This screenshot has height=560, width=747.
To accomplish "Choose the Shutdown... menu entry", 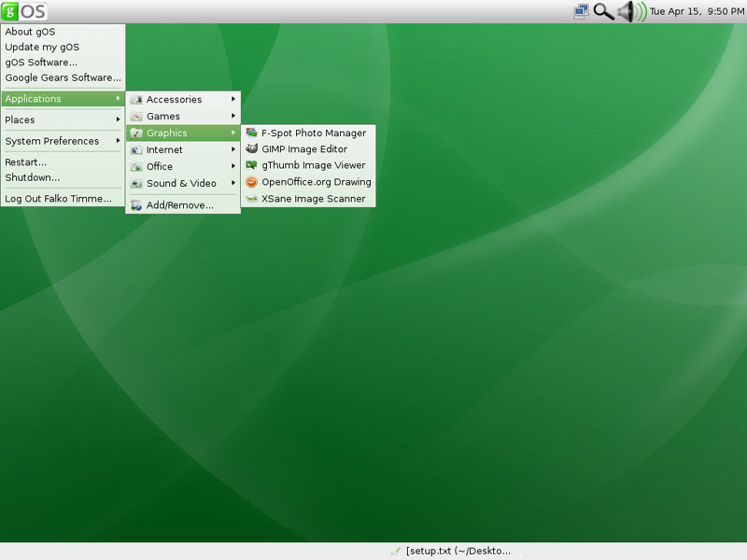I will [33, 177].
